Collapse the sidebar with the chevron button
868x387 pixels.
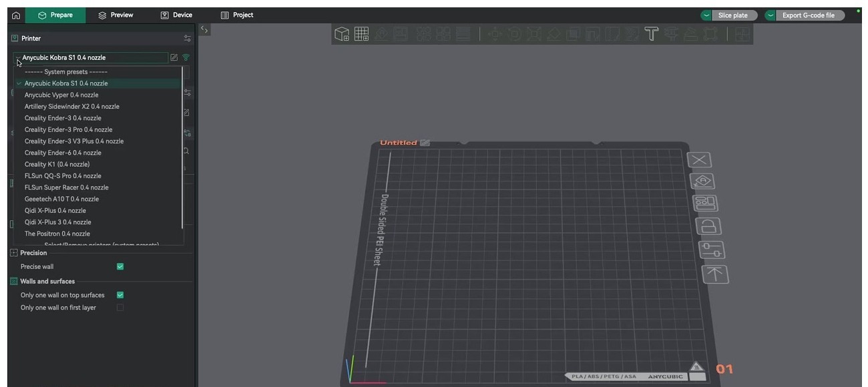tap(204, 29)
